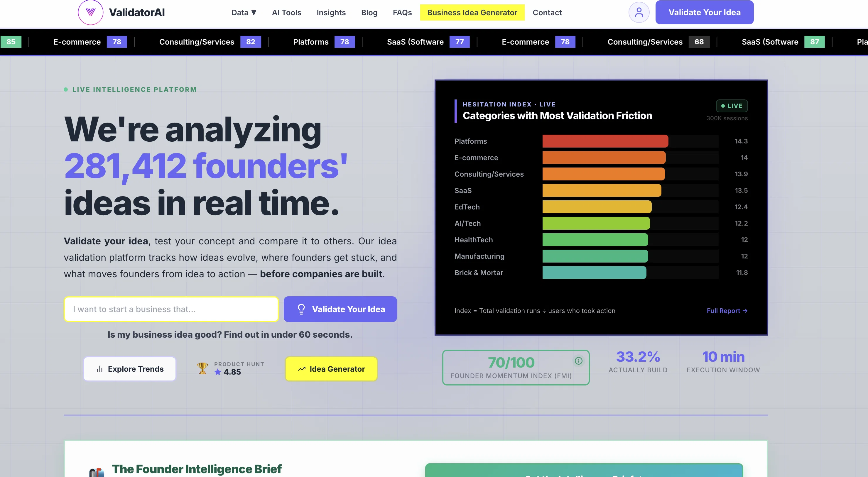This screenshot has height=477, width=868.
Task: Select the Platforms red friction bar
Action: pyautogui.click(x=605, y=141)
